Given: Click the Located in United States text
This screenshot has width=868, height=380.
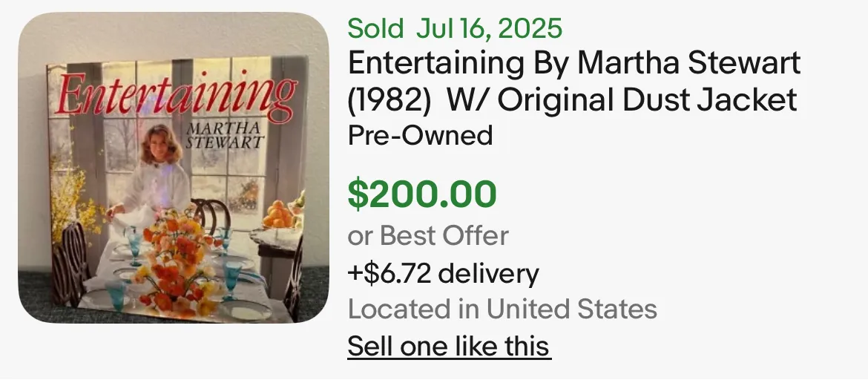Looking at the screenshot, I should (502, 309).
